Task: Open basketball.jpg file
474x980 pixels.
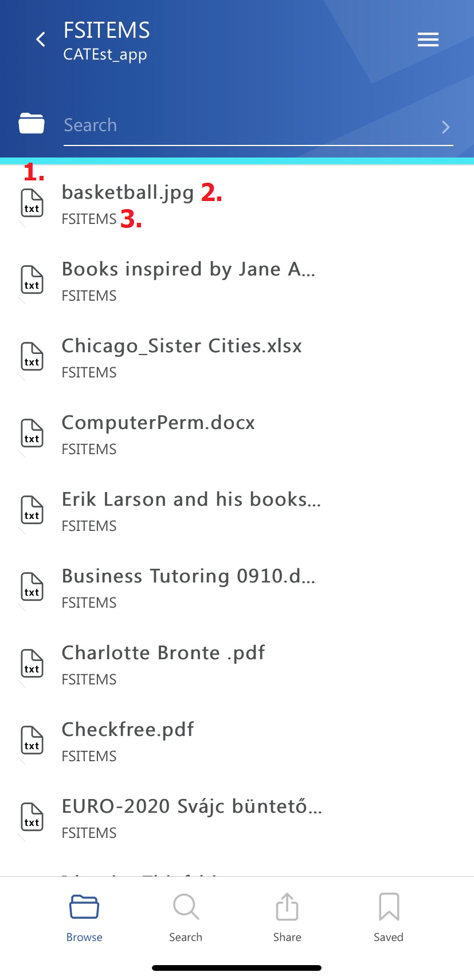Action: tap(128, 192)
